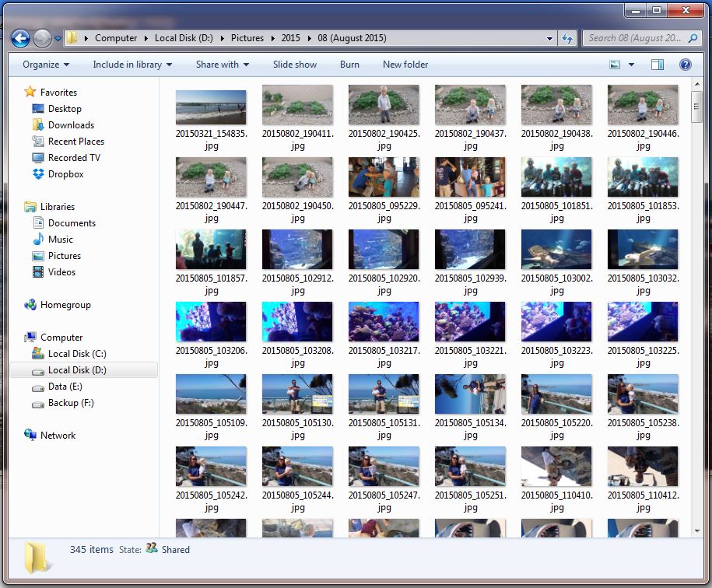
Task: Click the 345 items text
Action: 91,549
